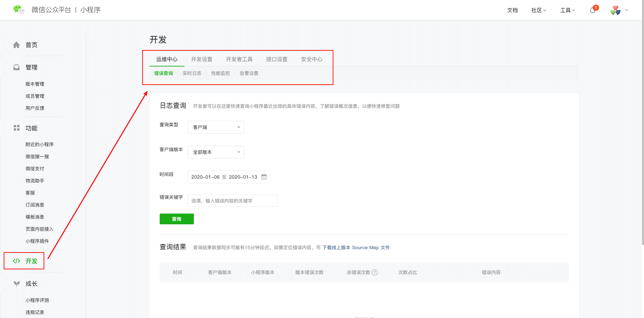Switch to the 开发设置 tab

202,59
